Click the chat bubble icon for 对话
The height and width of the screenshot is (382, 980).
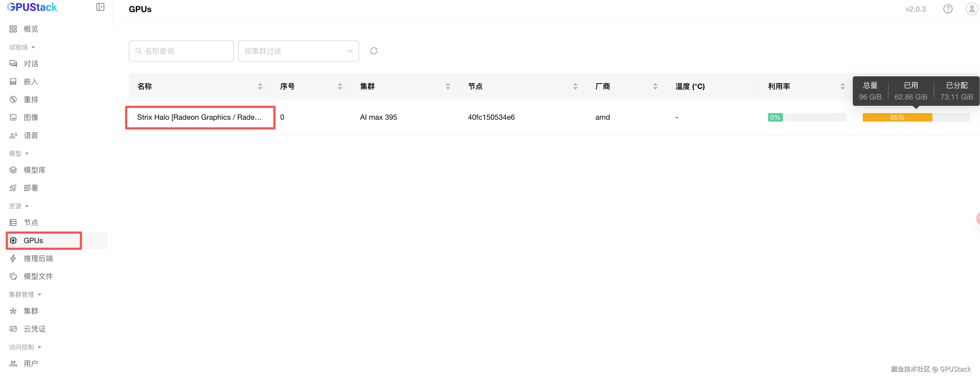click(x=13, y=64)
